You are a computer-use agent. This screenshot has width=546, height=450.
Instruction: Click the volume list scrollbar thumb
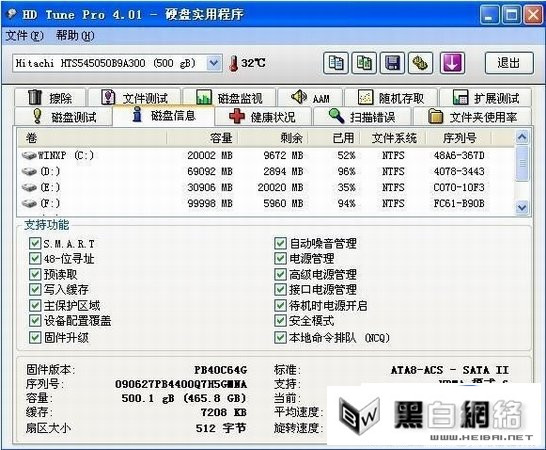[522, 163]
